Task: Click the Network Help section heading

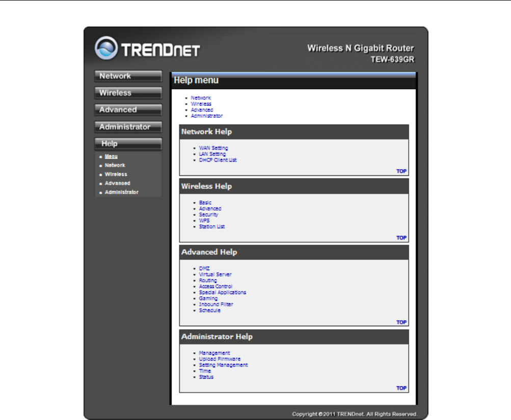Action: click(207, 132)
